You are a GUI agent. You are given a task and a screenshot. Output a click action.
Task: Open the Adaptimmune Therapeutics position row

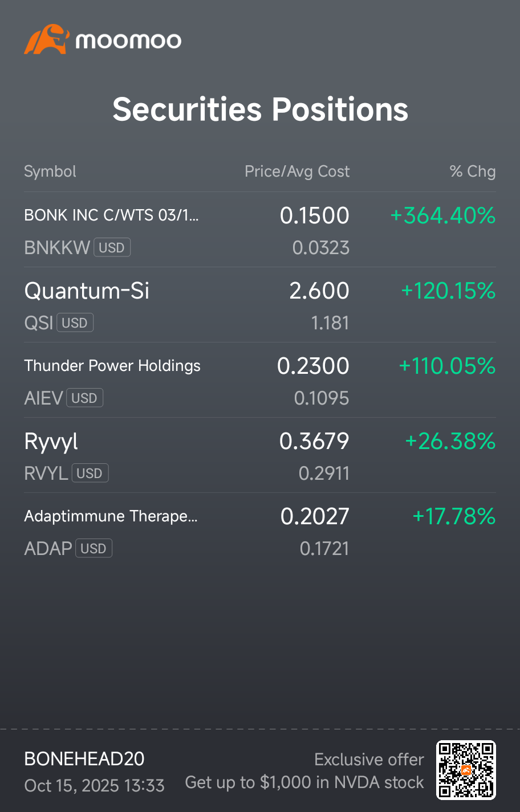[x=260, y=531]
